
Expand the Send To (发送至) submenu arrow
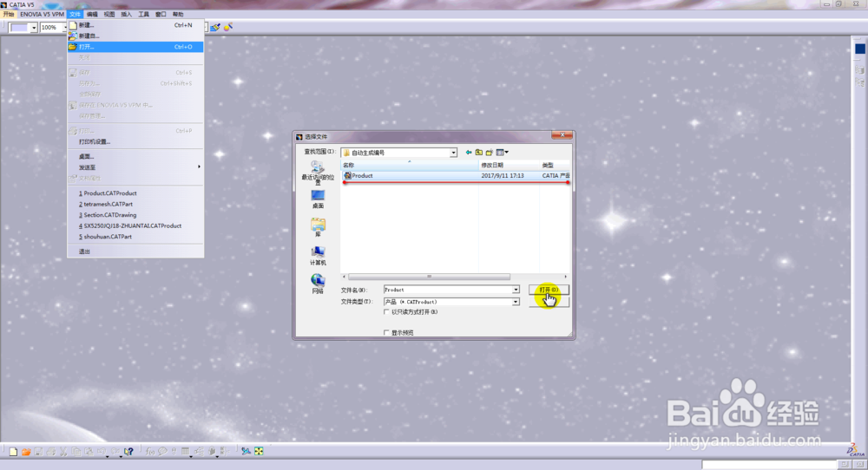point(199,167)
